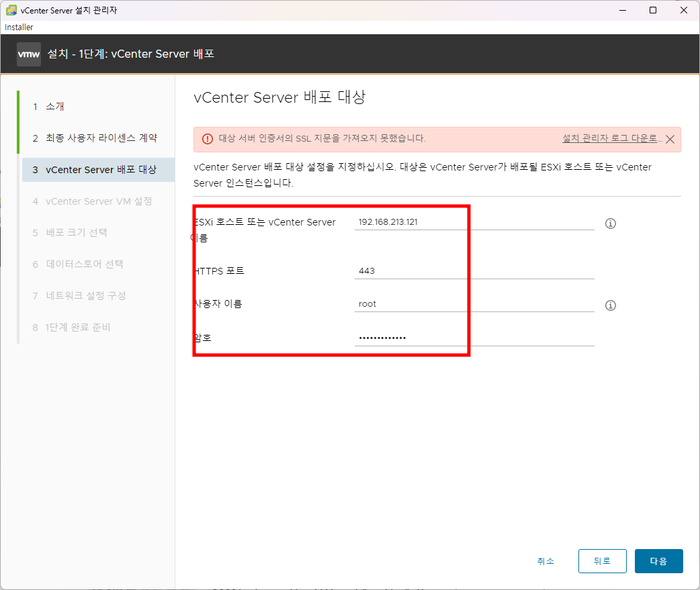Focus the password (암호) field
700x590 pixels.
pyautogui.click(x=474, y=338)
